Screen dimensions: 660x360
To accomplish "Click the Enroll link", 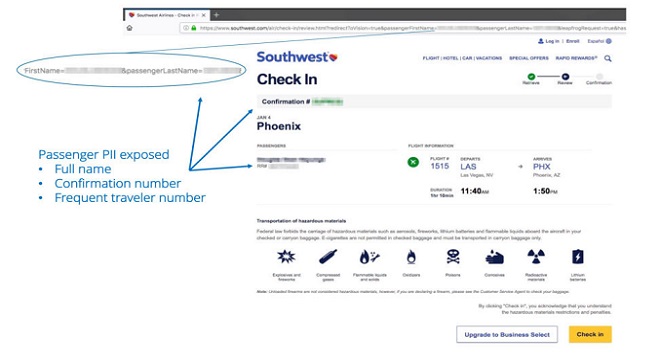I will (x=572, y=41).
